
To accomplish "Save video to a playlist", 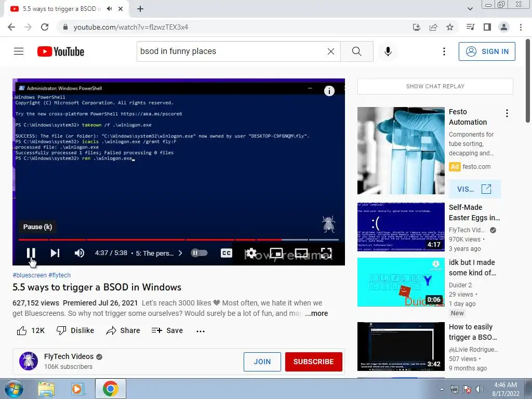I will tap(167, 330).
